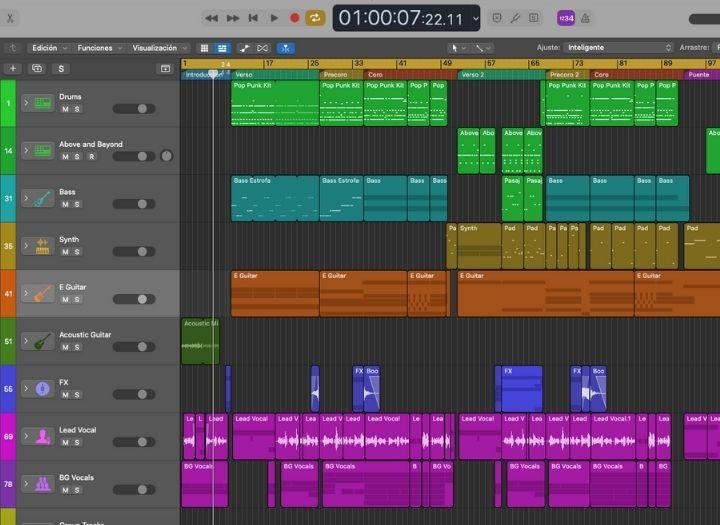Select the Acoustic guitar audio region
The image size is (720, 525).
pos(200,341)
